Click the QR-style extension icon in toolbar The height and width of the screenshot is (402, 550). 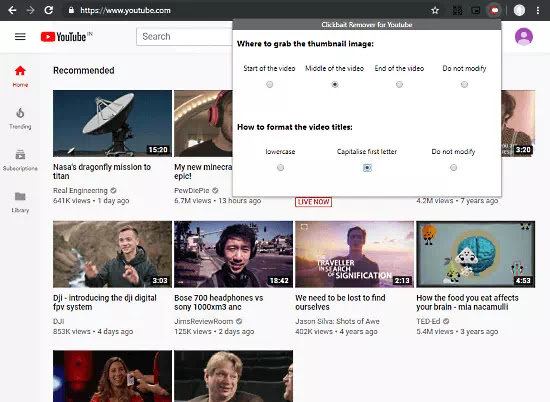(457, 11)
